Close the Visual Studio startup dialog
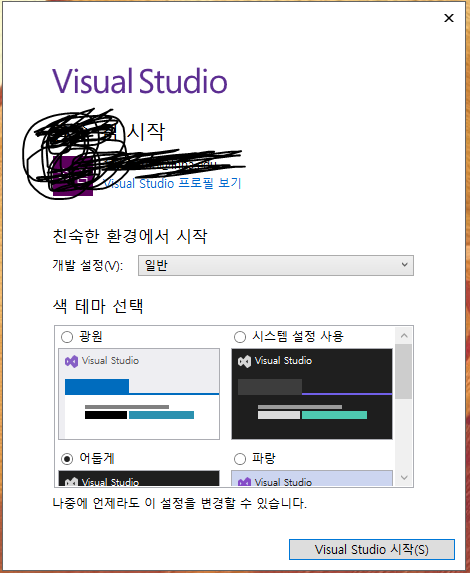 pos(449,18)
